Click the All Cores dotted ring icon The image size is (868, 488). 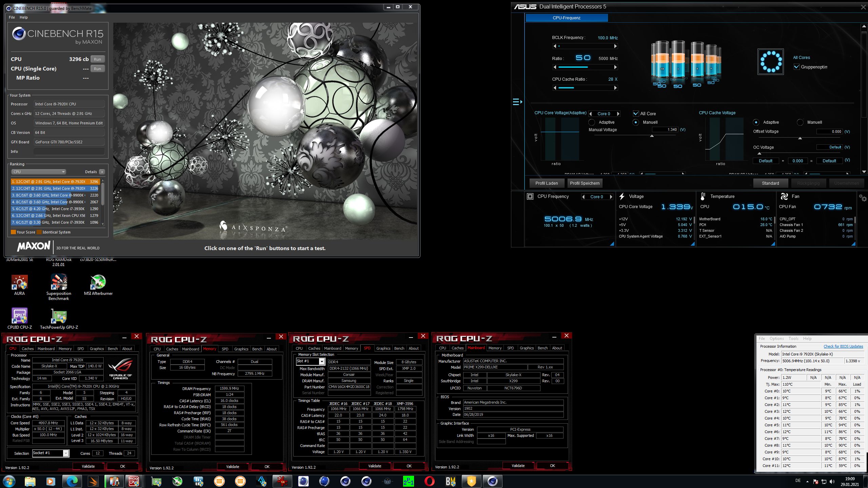pos(771,62)
